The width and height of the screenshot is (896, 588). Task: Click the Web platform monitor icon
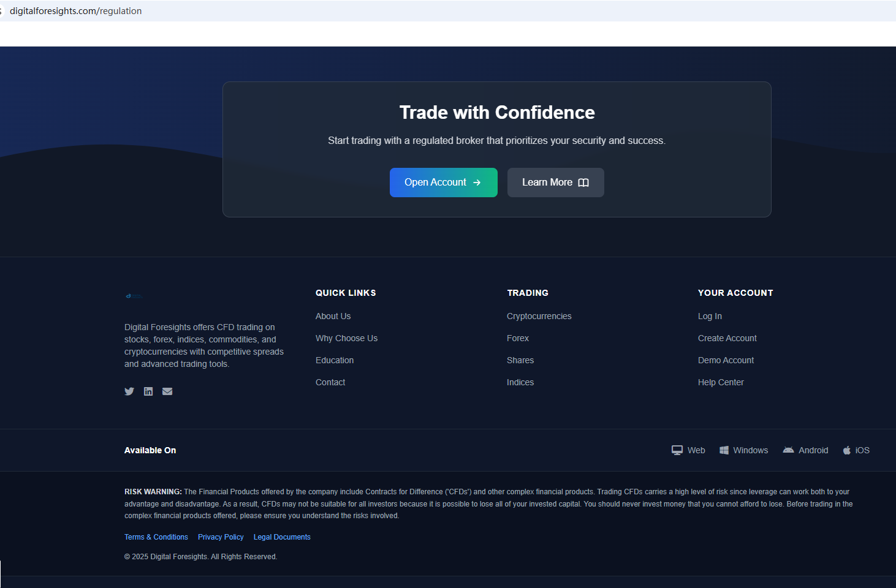[x=677, y=450]
